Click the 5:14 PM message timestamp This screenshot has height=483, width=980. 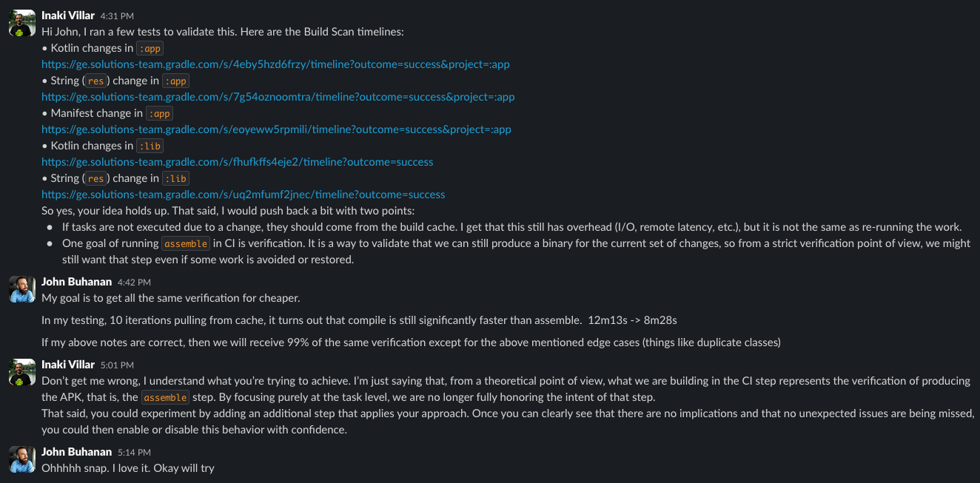[134, 453]
